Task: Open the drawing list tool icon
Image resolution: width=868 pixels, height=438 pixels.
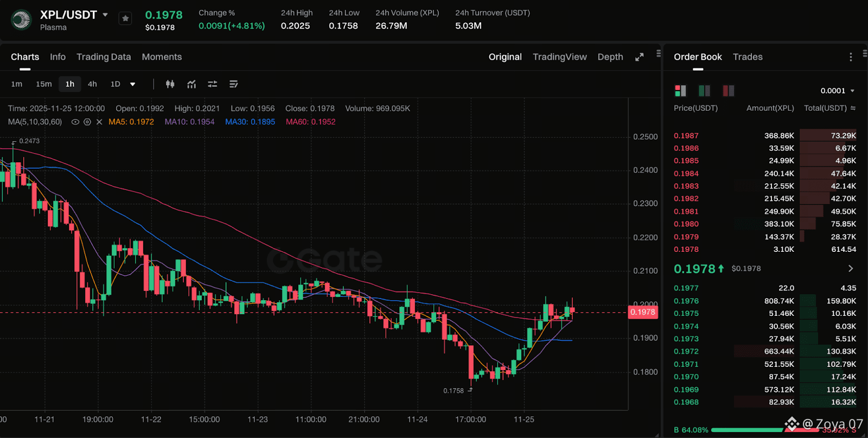Action: point(234,84)
